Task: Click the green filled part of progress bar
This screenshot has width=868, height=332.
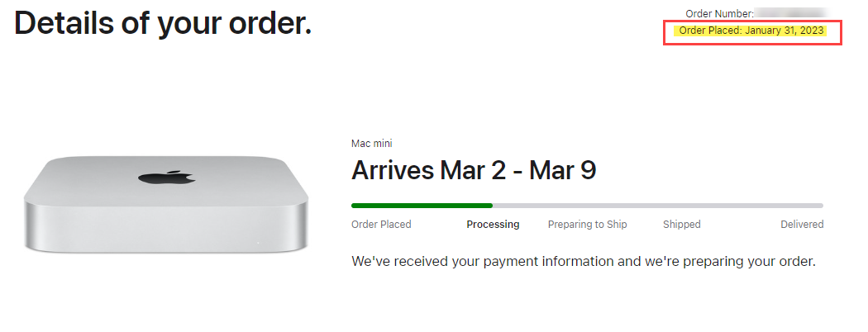Action: coord(422,206)
